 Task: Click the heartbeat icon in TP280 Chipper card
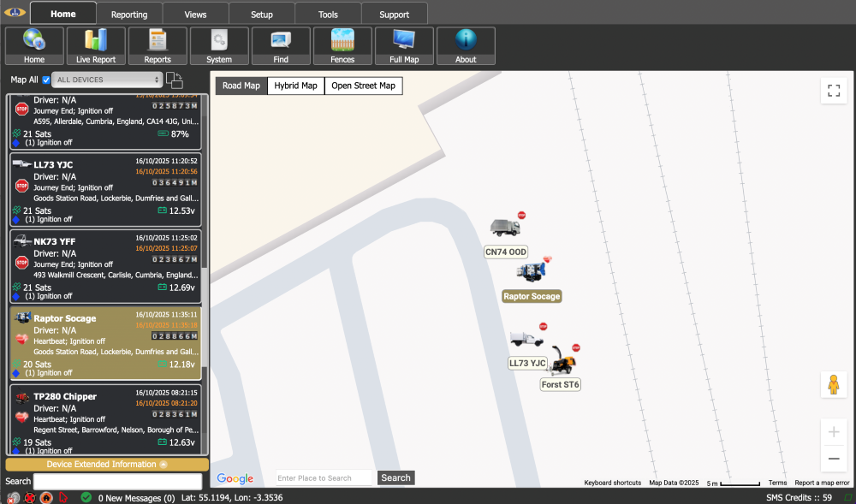[x=22, y=418]
